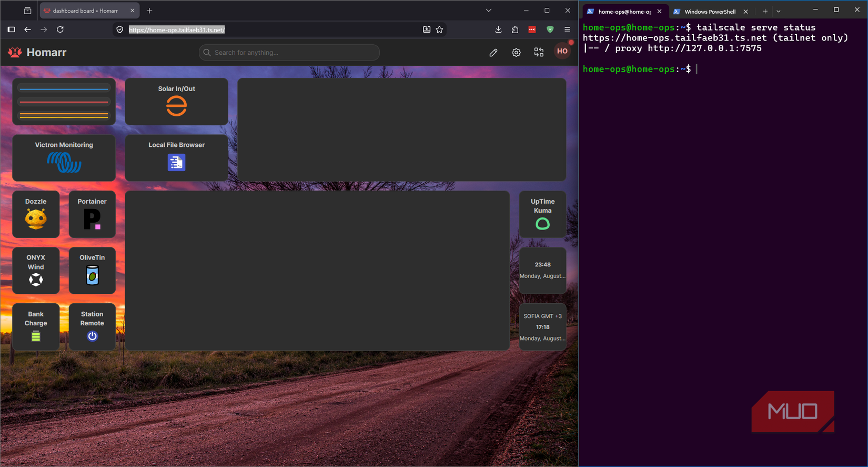Image resolution: width=868 pixels, height=467 pixels.
Task: Close the dashboard board Homarr tab
Action: point(132,11)
